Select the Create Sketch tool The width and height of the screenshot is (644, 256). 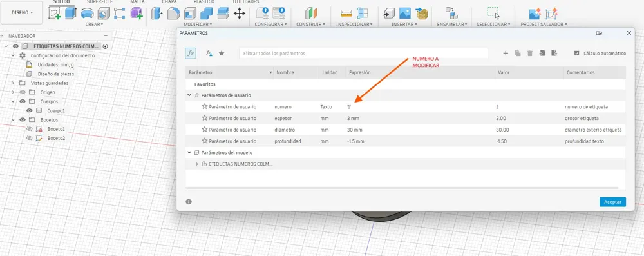pos(54,13)
